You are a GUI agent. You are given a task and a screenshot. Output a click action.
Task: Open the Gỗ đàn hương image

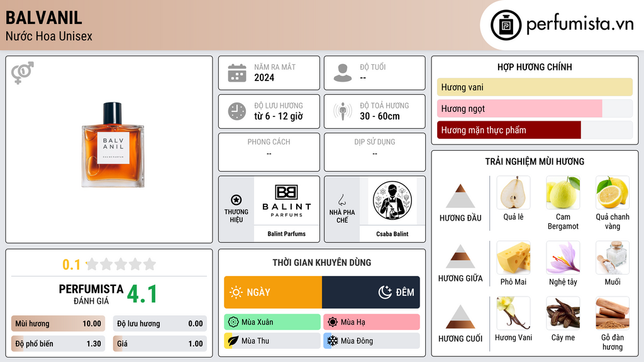tap(613, 313)
